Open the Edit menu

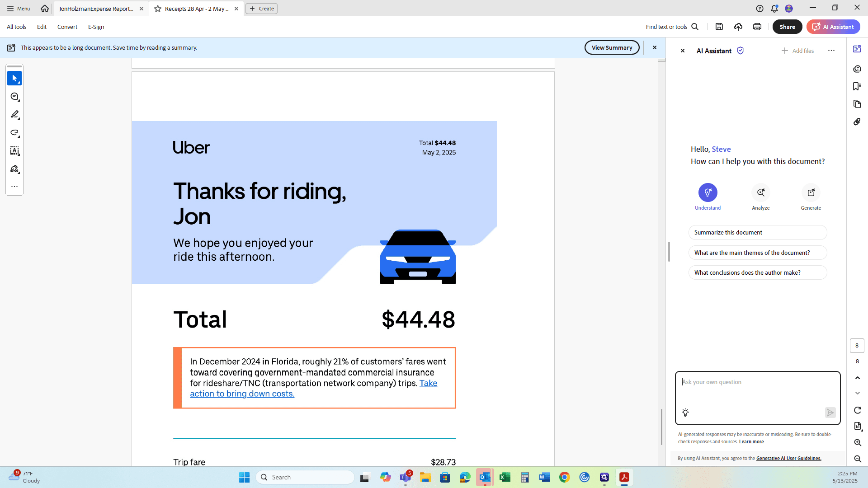[42, 27]
